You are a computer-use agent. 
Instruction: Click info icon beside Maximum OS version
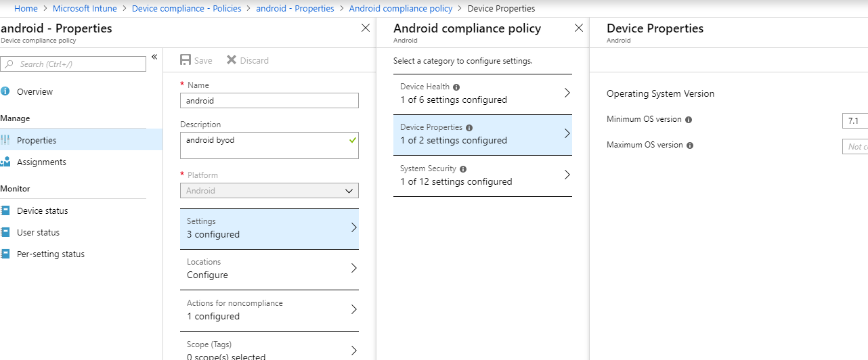[690, 145]
